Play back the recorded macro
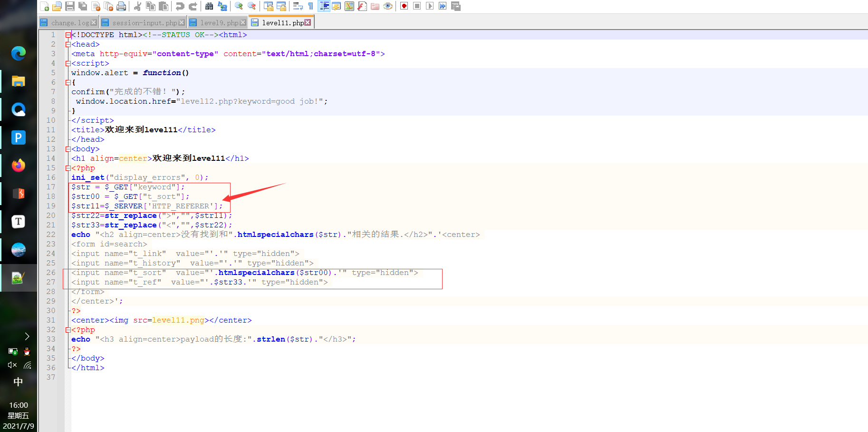Screen dimensions: 868x432 click(x=430, y=6)
